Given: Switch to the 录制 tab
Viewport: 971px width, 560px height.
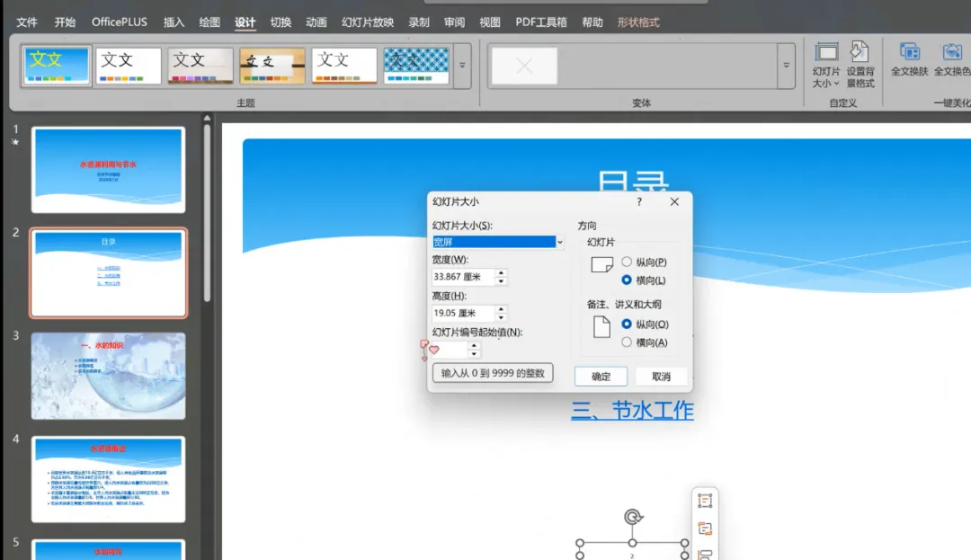Looking at the screenshot, I should tap(419, 22).
